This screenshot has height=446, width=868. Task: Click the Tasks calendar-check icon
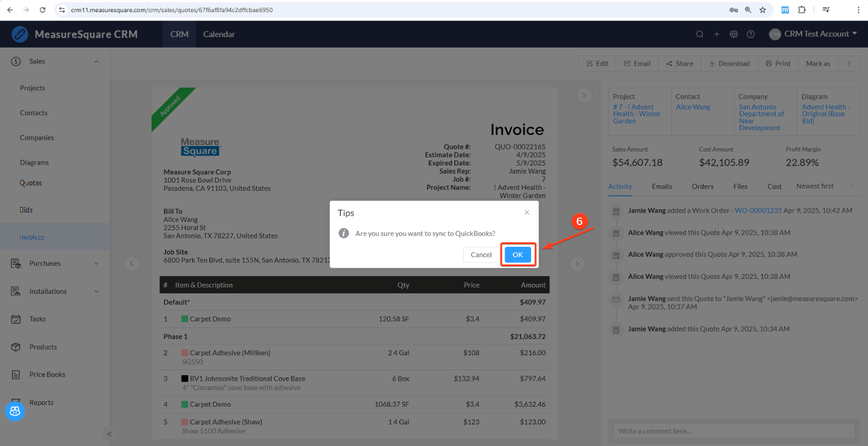pos(16,319)
